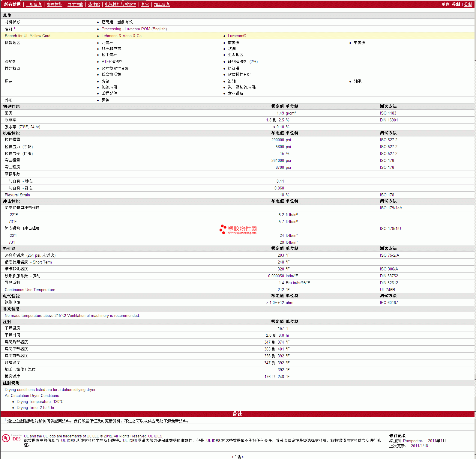Click the 加工（熔体）温度 row label

point(20,370)
